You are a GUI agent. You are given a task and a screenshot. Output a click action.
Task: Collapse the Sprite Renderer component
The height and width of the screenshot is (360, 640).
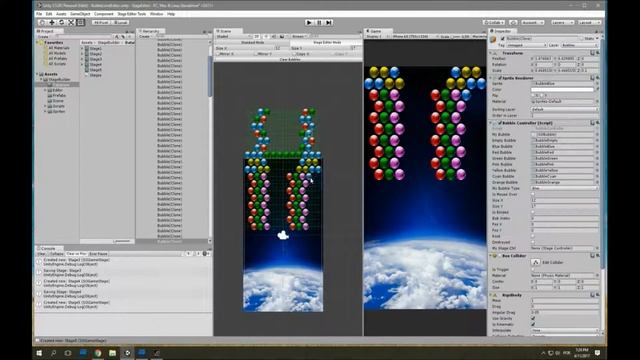click(x=491, y=78)
